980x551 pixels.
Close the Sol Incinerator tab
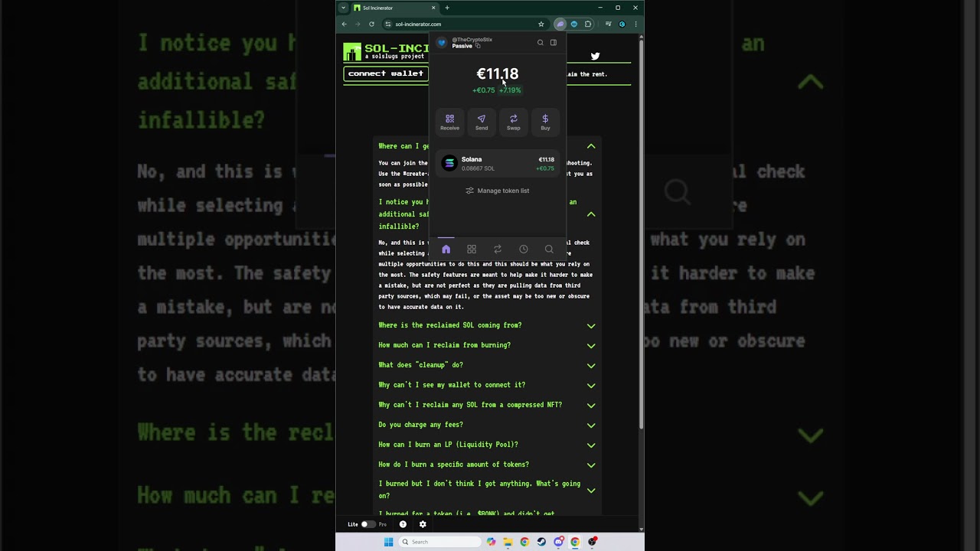(433, 8)
